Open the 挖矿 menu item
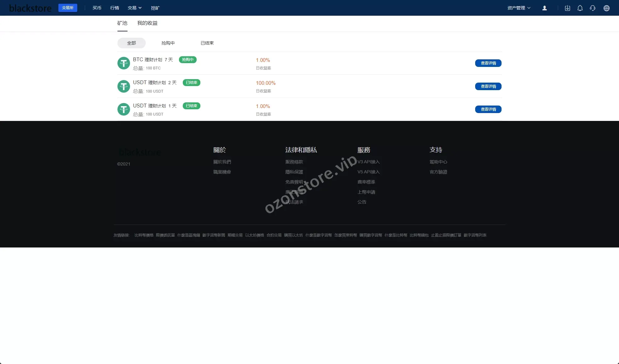This screenshot has width=619, height=364. coord(155,8)
